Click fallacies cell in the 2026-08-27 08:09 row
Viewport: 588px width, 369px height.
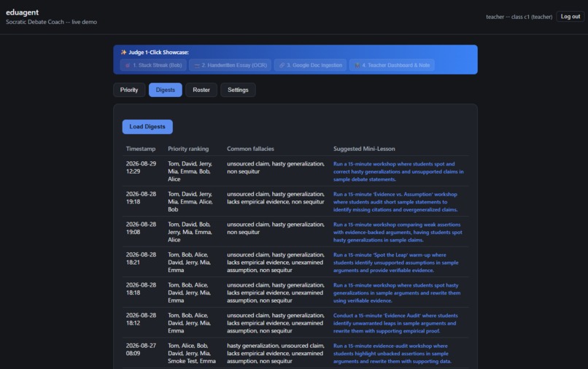(276, 354)
